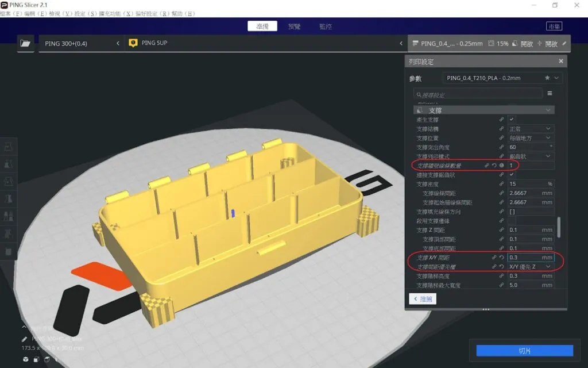Open the 幫助 (H) menu
588x368 pixels.
click(x=184, y=14)
